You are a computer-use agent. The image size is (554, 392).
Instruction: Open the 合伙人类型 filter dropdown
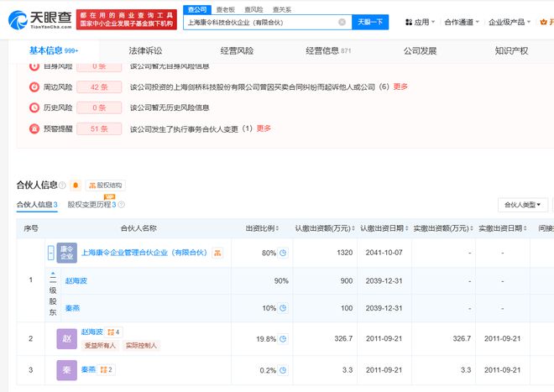pos(523,205)
